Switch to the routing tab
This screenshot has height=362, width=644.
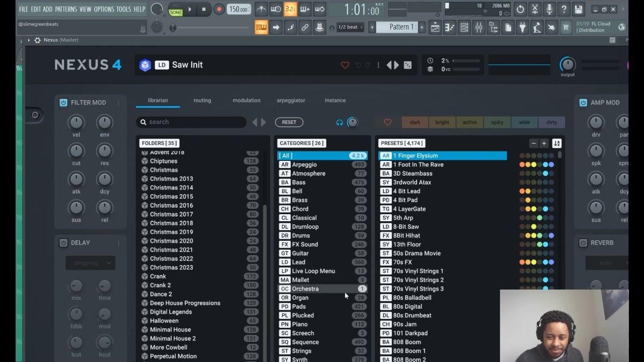[202, 101]
